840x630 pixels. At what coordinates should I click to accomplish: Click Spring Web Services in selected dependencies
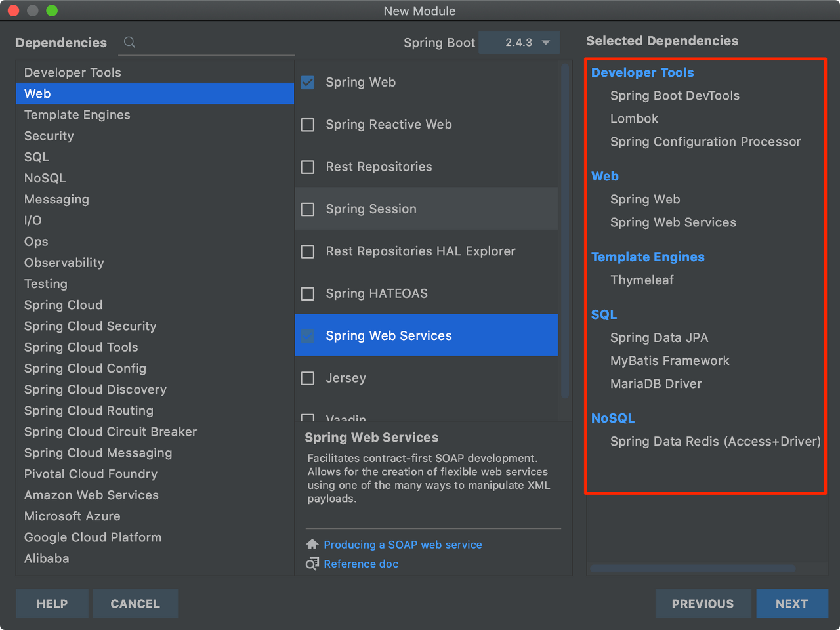[x=673, y=222]
